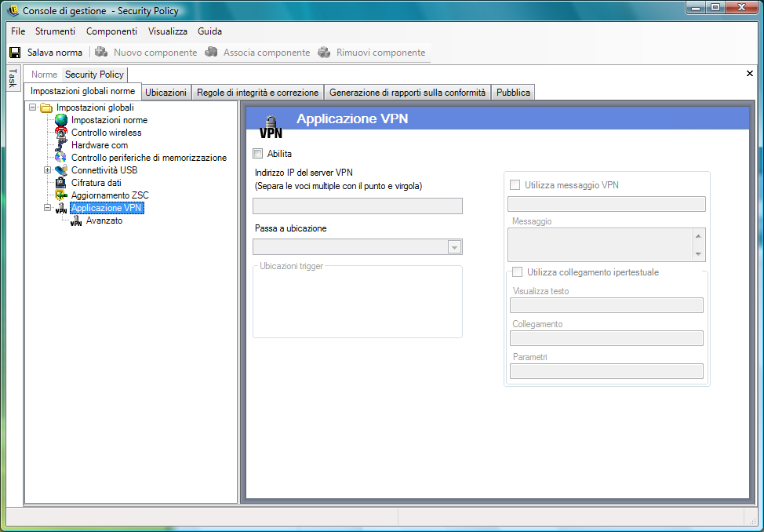Viewport: 764px width, 532px height.
Task: Select the Impostazioni globali norme tab
Action: tap(83, 91)
